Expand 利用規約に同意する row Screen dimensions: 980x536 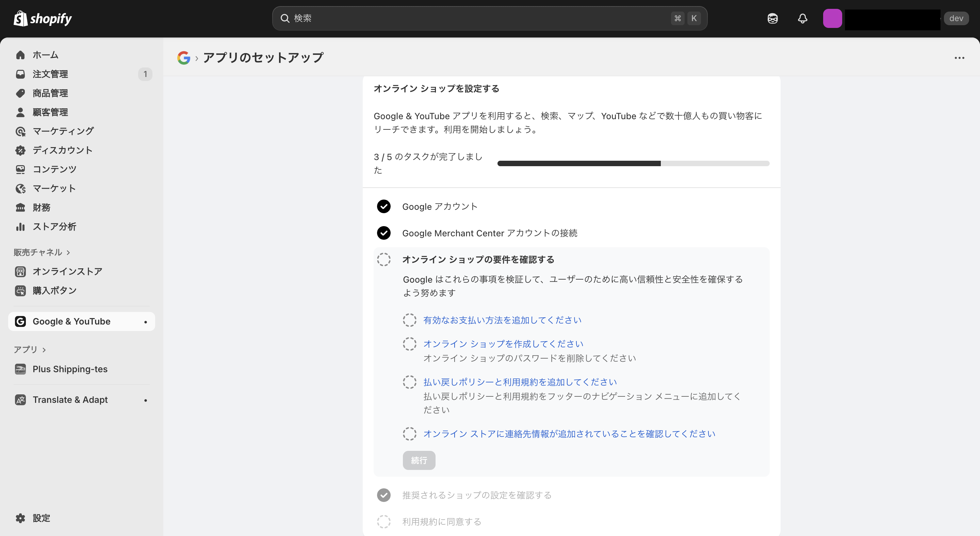point(571,522)
